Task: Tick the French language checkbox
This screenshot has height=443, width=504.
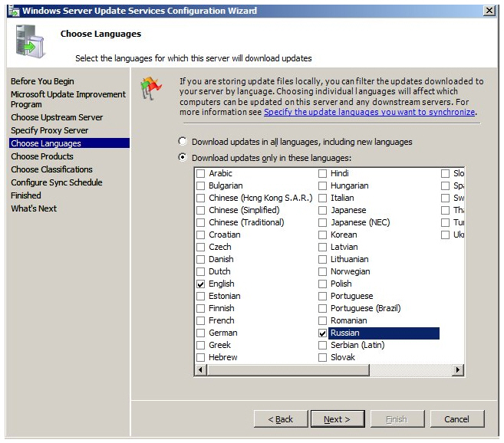Action: click(200, 320)
